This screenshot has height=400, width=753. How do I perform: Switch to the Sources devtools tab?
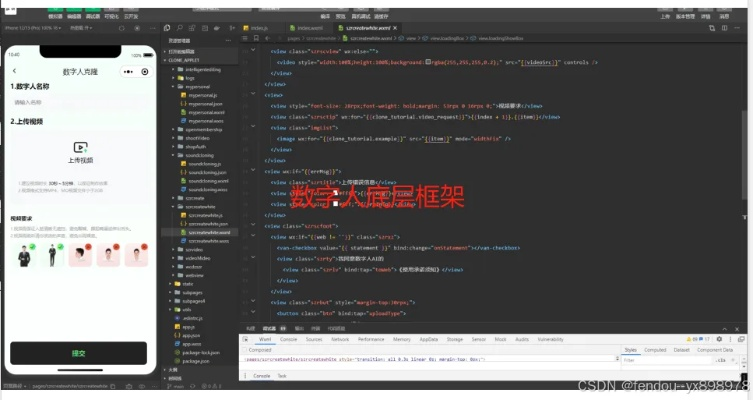point(314,339)
